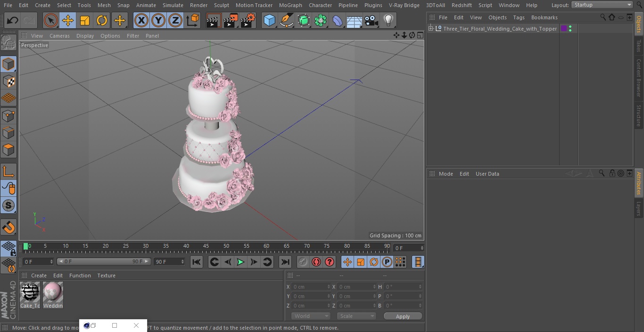Toggle autokeying button
Screen dimensions: 644x332
pyautogui.click(x=316, y=262)
